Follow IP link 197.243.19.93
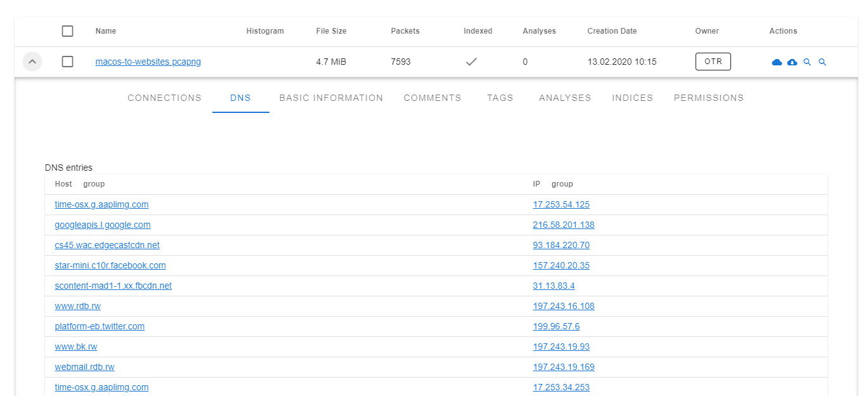 pos(561,347)
